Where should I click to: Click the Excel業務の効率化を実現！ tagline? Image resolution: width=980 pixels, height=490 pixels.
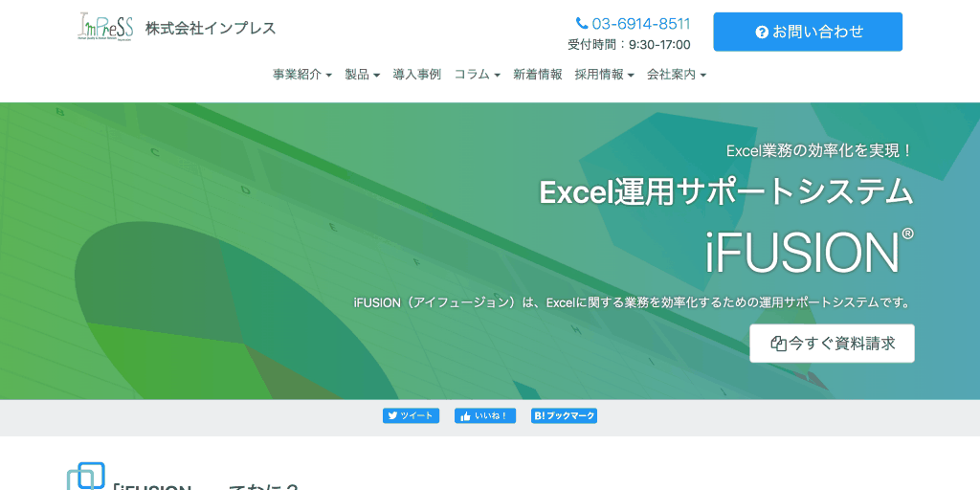[x=820, y=150]
